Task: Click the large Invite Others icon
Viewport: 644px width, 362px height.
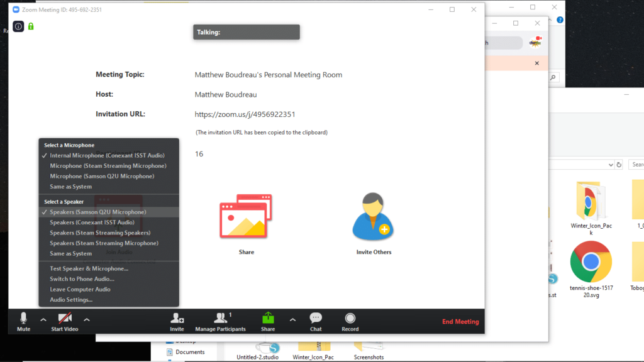Action: pyautogui.click(x=374, y=218)
